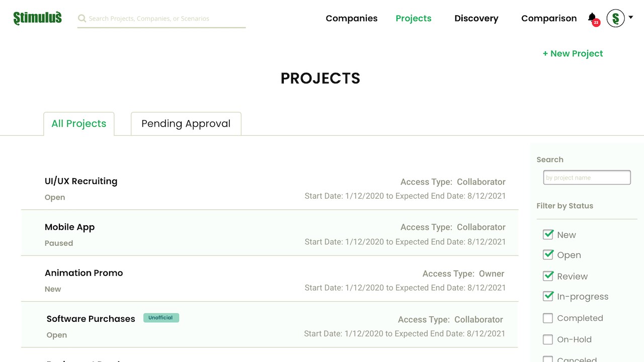The height and width of the screenshot is (362, 644).
Task: Select the All Projects tab
Action: [79, 124]
